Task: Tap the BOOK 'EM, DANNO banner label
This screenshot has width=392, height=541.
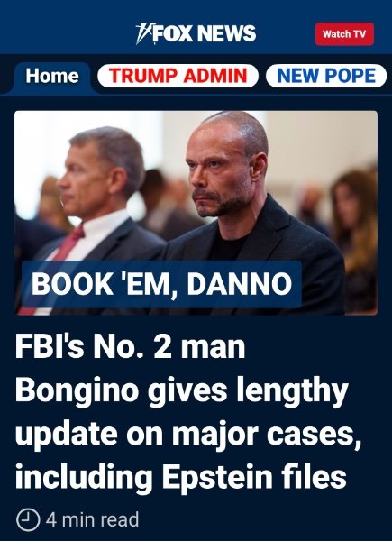Action: coord(161,284)
